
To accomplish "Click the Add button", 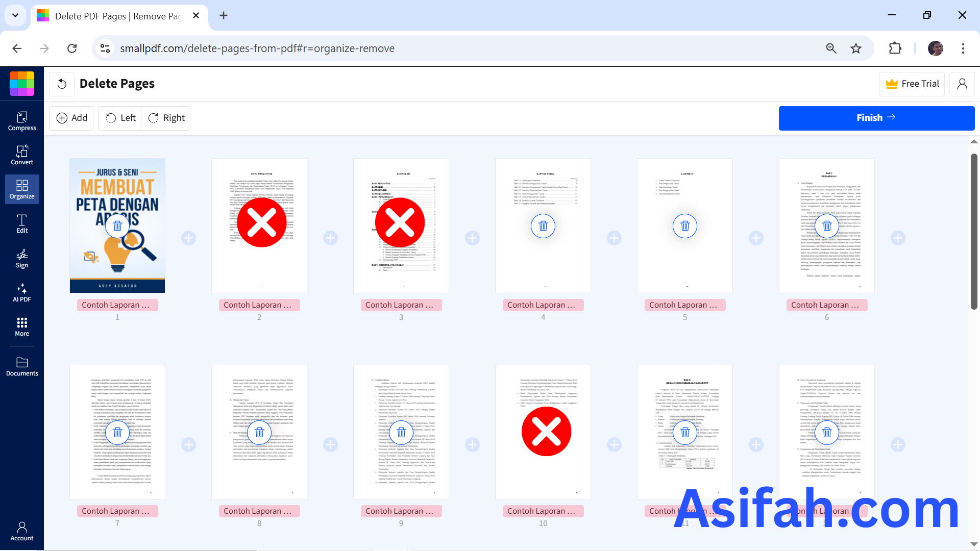I will pos(71,118).
